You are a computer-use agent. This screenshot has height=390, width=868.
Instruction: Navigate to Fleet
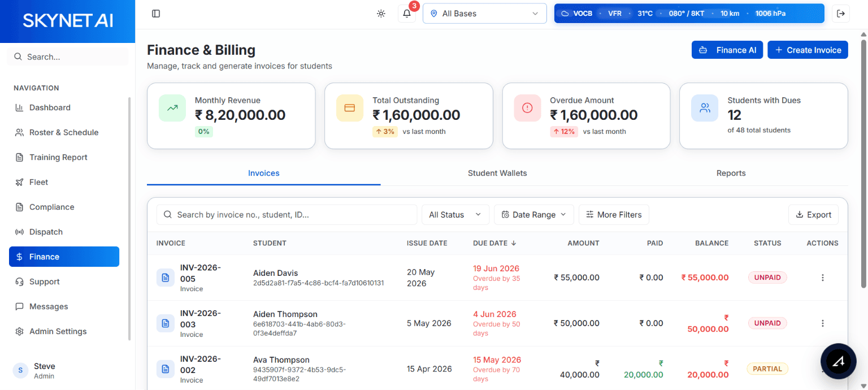(64, 182)
